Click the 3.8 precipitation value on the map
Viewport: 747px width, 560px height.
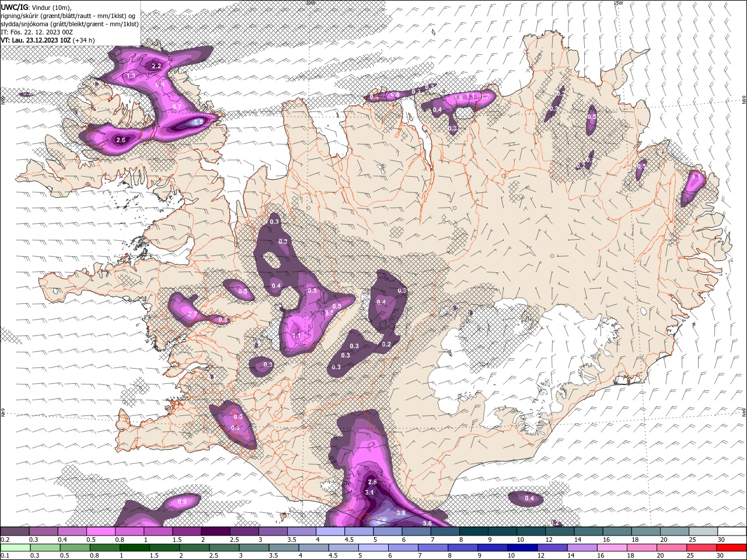[401, 513]
